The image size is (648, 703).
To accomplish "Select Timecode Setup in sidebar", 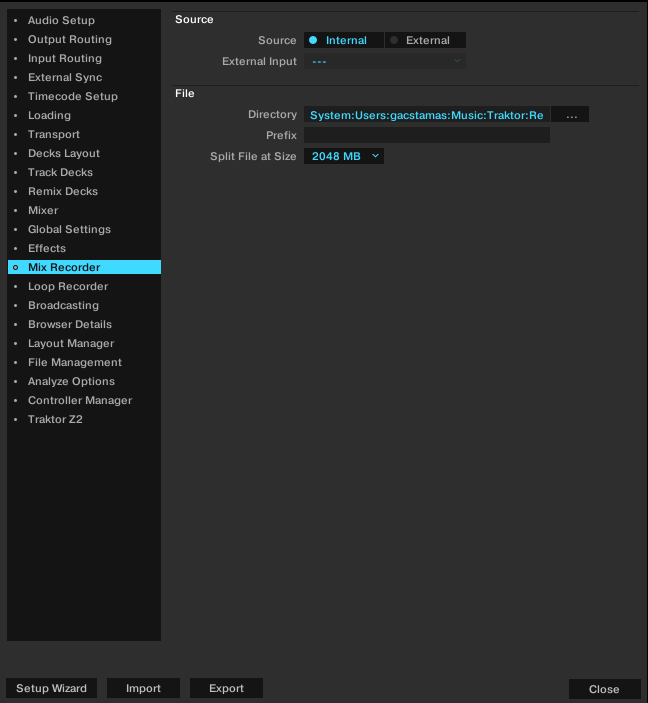I will click(x=84, y=96).
